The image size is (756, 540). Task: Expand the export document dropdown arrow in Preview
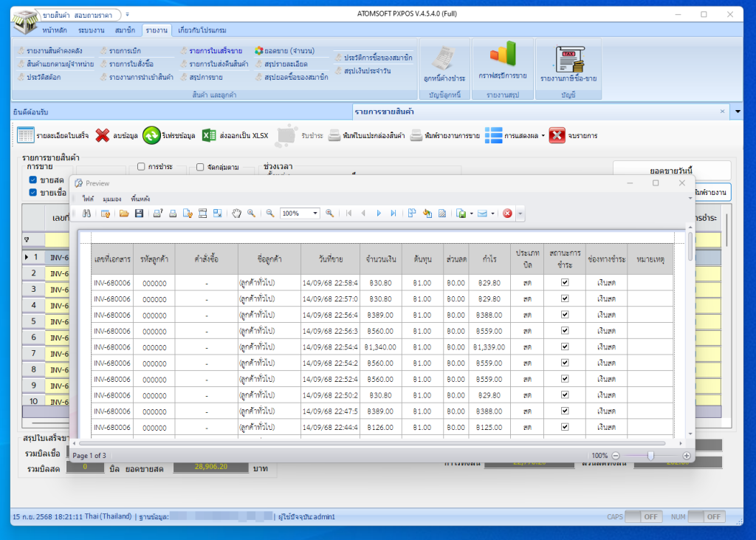point(471,213)
